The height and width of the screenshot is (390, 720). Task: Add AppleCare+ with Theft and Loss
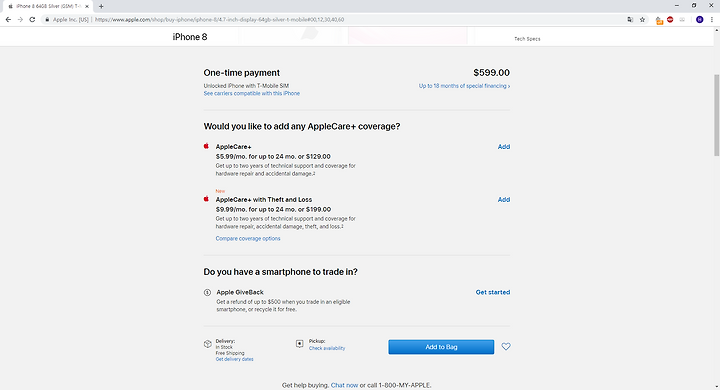pos(504,199)
